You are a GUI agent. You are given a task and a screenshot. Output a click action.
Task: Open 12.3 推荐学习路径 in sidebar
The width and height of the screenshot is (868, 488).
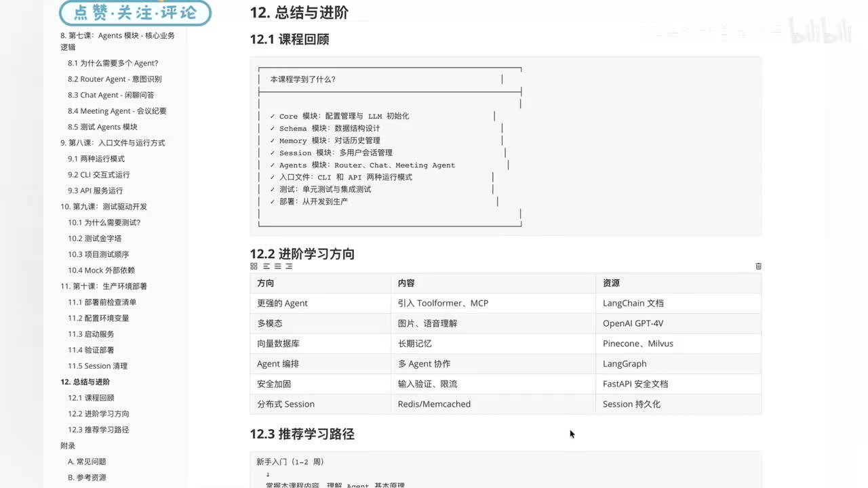[98, 430]
